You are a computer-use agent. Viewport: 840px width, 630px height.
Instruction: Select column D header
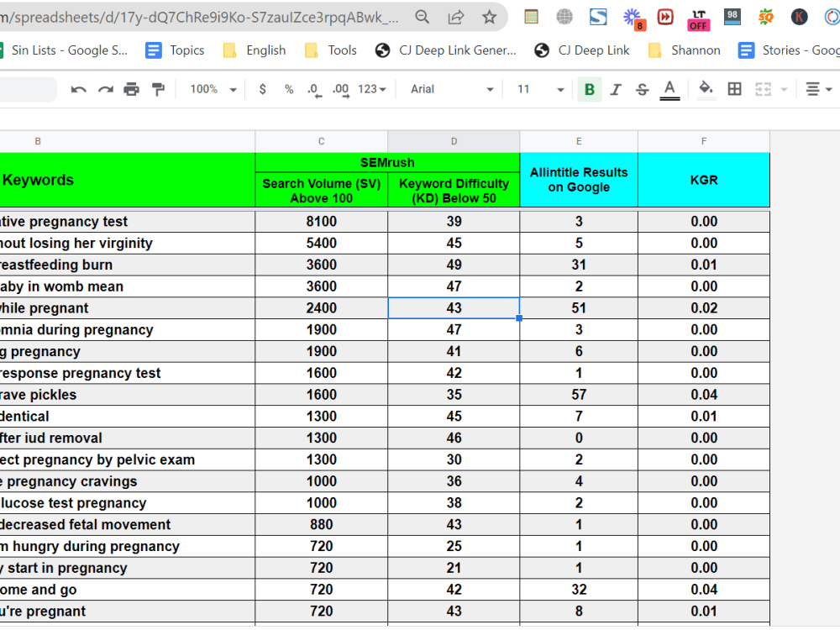[x=454, y=141]
